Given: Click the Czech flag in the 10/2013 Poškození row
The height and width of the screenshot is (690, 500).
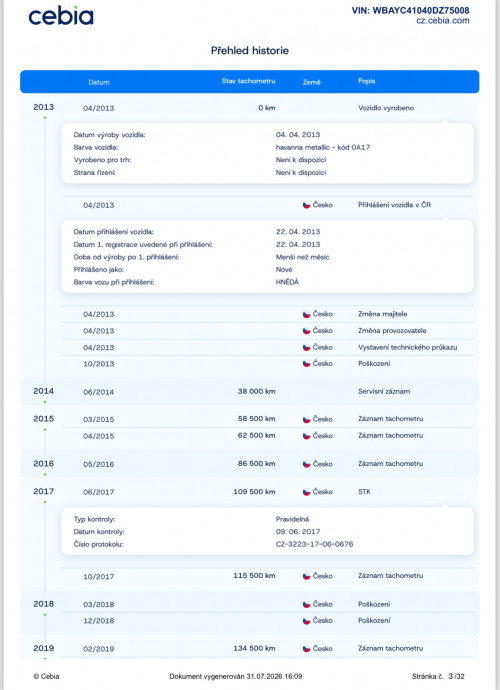Looking at the screenshot, I should 306,364.
